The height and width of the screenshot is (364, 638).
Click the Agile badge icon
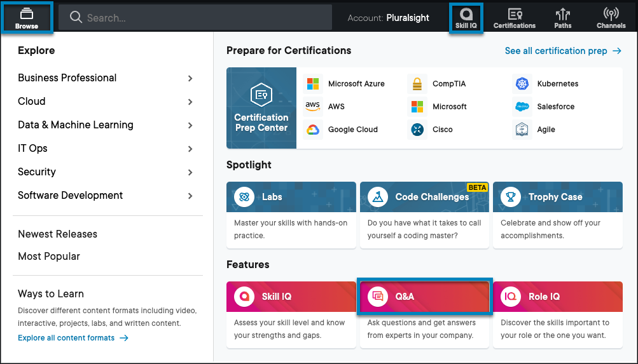(x=522, y=130)
